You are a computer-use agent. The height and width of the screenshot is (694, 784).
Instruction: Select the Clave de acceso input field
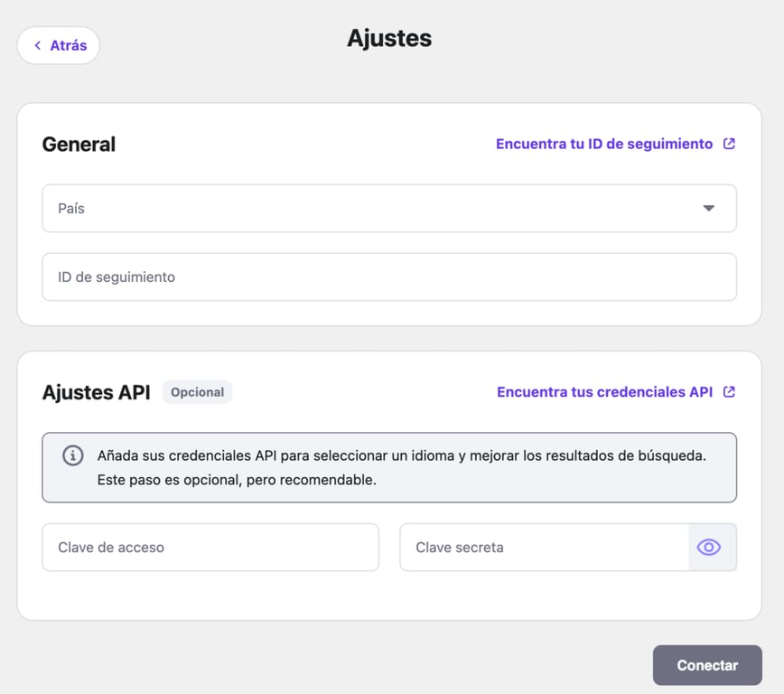tap(210, 547)
